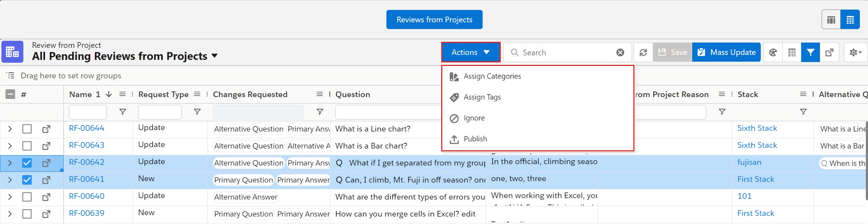Open record RF-00639 in a new tab
Viewport: 868px width, 224px height.
coord(46,214)
